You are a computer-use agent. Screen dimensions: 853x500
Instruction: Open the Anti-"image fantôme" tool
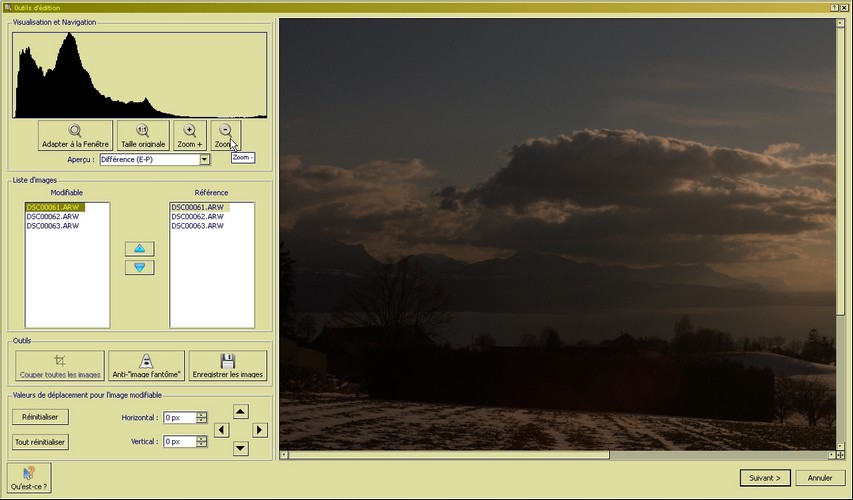coord(146,366)
